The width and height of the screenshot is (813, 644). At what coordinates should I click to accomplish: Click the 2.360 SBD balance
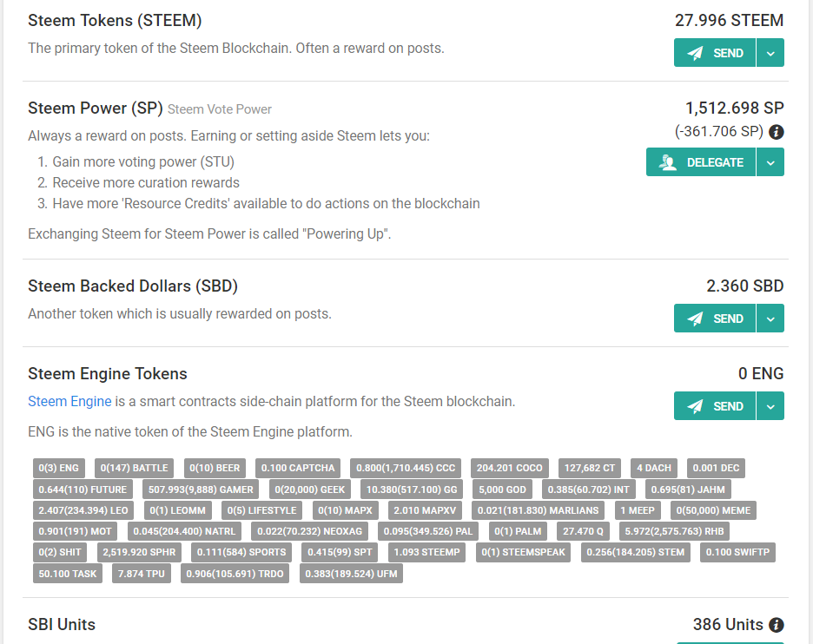744,286
